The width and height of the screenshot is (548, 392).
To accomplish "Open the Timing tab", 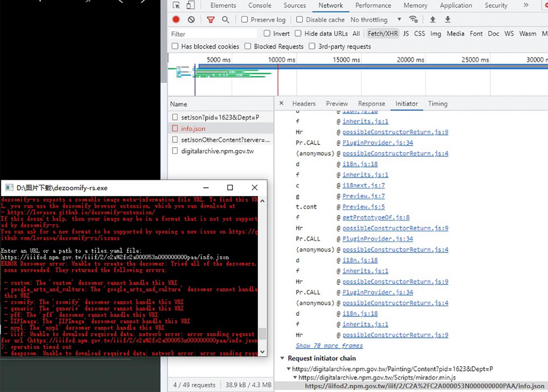I will point(437,104).
